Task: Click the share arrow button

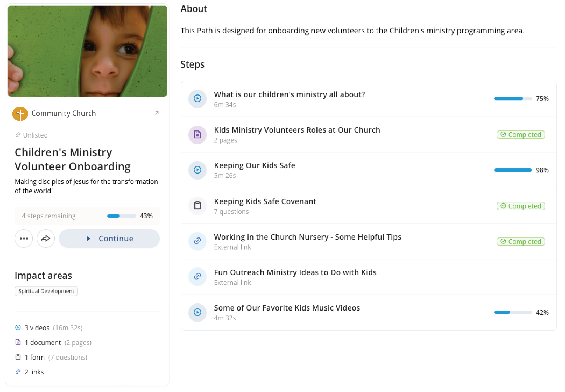Action: point(45,238)
